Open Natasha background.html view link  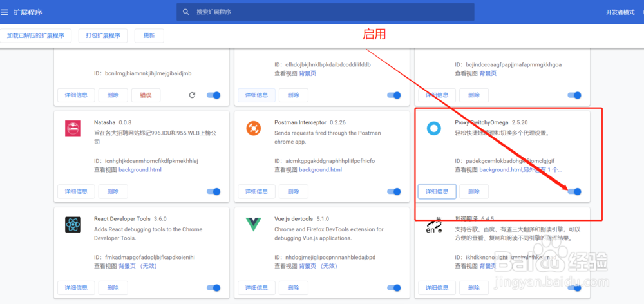coord(140,169)
